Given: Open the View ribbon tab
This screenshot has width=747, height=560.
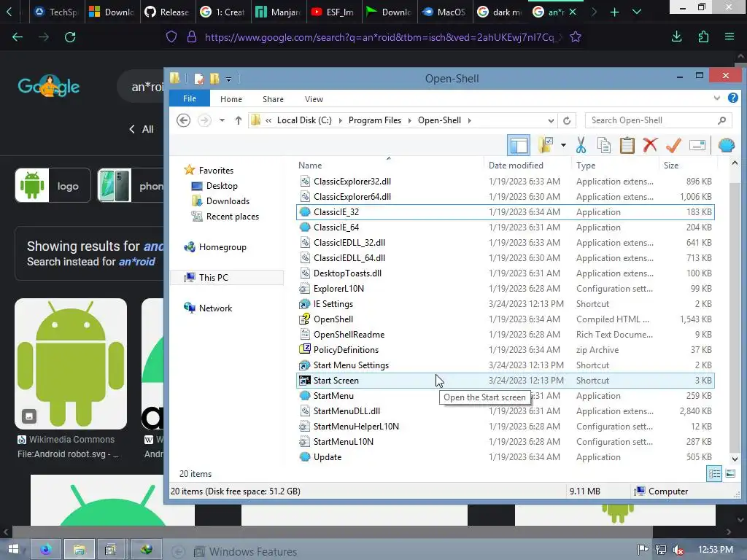Looking at the screenshot, I should (314, 99).
